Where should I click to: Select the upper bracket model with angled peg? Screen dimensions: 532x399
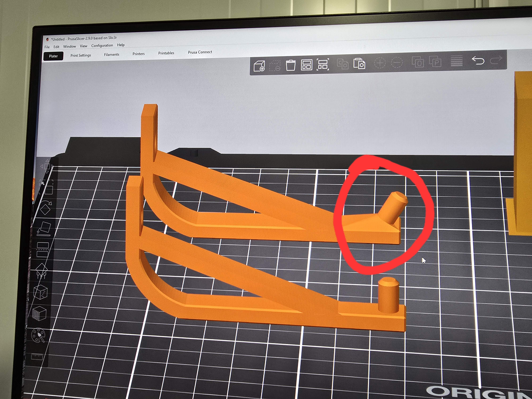tap(240, 200)
